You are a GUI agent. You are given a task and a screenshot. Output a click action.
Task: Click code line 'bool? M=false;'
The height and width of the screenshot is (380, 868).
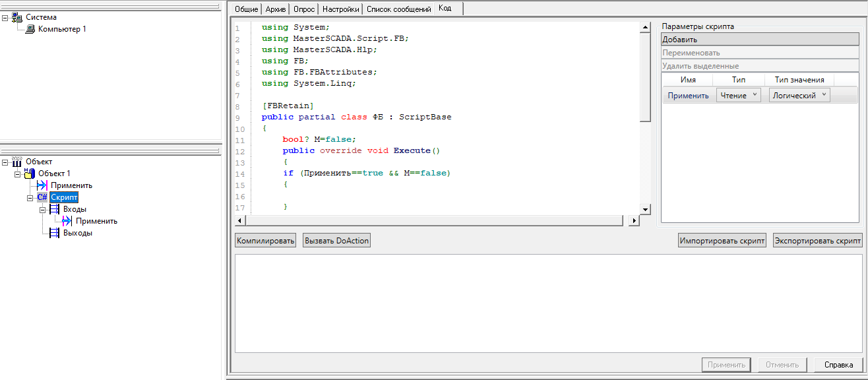[x=319, y=139]
